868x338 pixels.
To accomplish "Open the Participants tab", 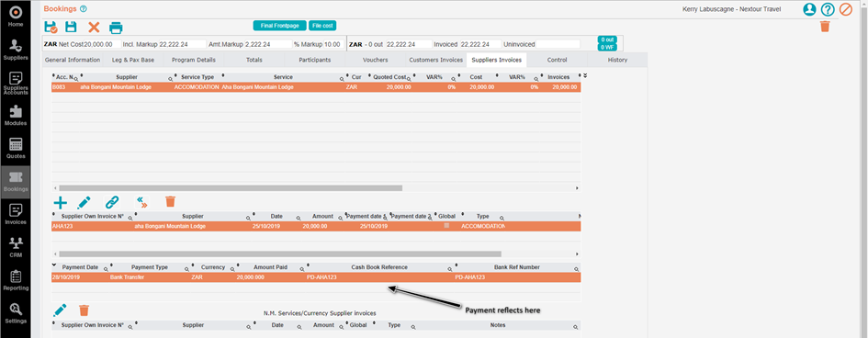I will click(x=314, y=60).
